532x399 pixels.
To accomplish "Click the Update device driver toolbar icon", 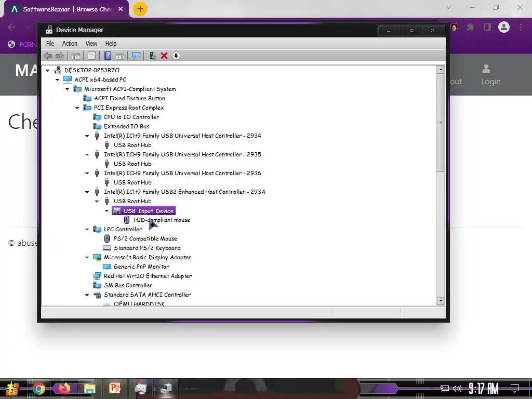I will coord(152,56).
